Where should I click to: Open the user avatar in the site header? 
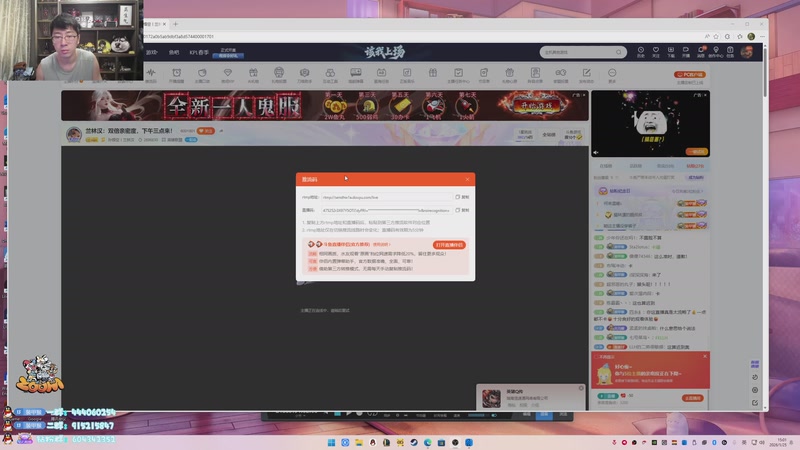point(747,52)
